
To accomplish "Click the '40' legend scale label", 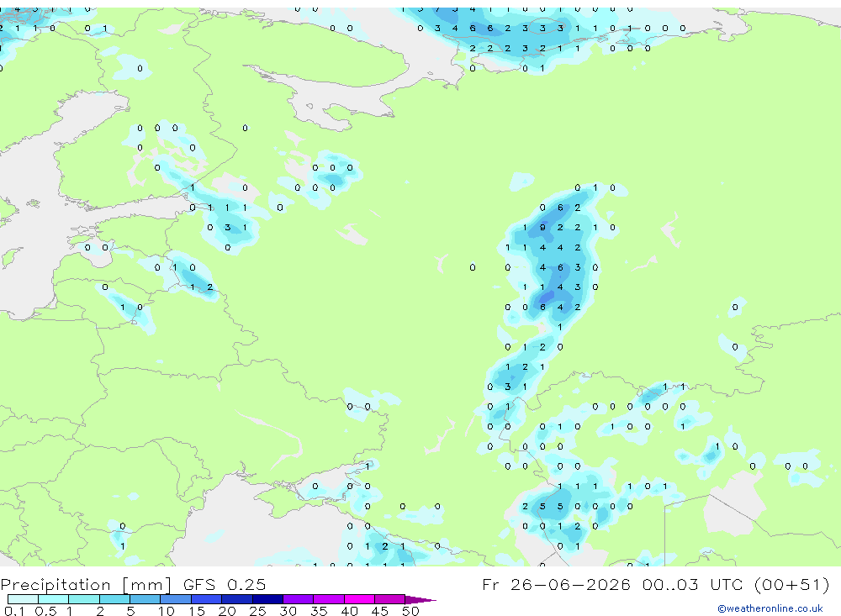I will pos(350,611).
